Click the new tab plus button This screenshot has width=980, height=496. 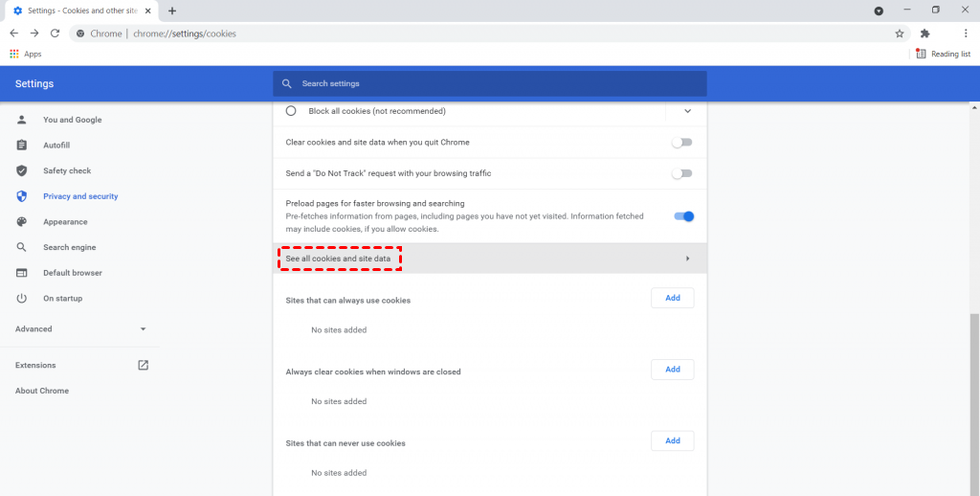pos(172,11)
